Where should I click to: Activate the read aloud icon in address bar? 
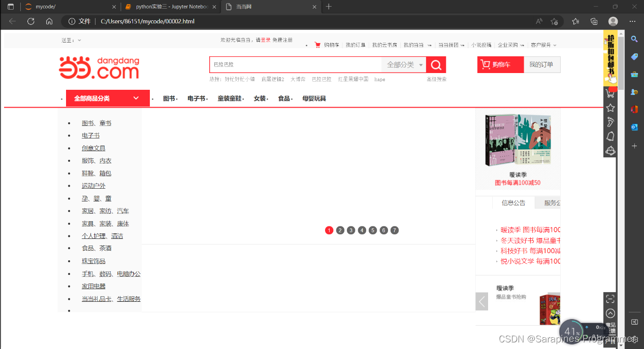(539, 21)
